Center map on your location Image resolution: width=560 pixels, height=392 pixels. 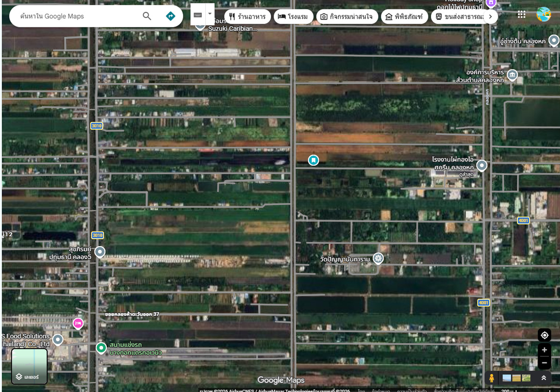[544, 335]
